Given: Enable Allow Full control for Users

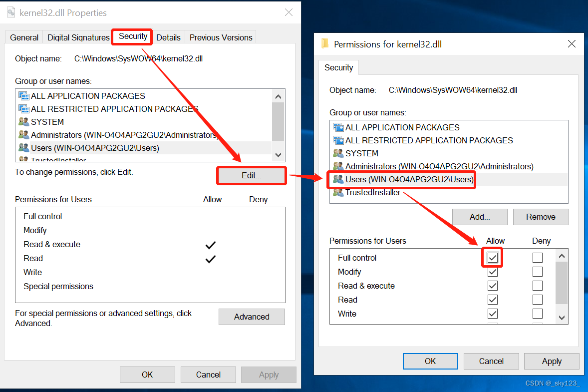Looking at the screenshot, I should click(x=493, y=257).
